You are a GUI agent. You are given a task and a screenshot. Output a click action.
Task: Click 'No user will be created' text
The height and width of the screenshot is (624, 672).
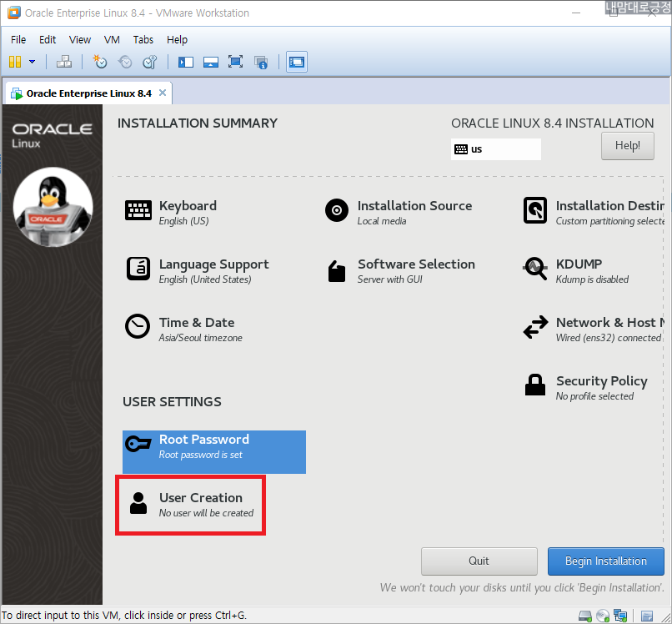(x=206, y=512)
